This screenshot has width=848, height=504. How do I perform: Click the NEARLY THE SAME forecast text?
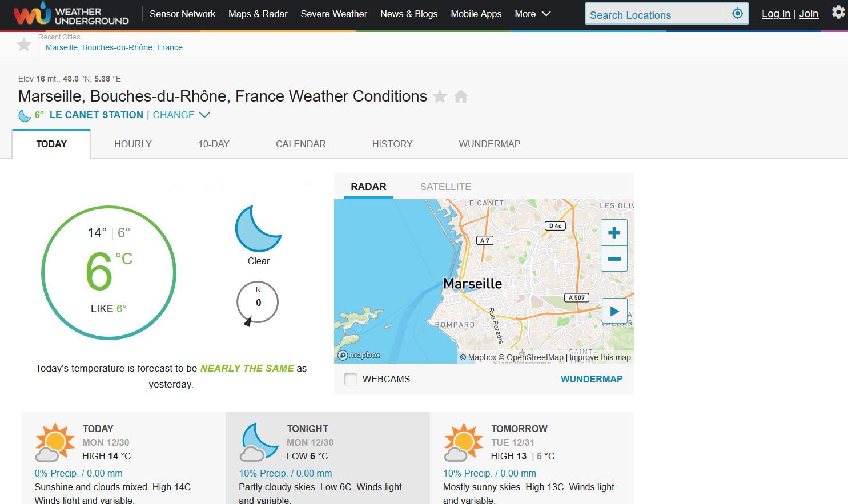[x=247, y=368]
